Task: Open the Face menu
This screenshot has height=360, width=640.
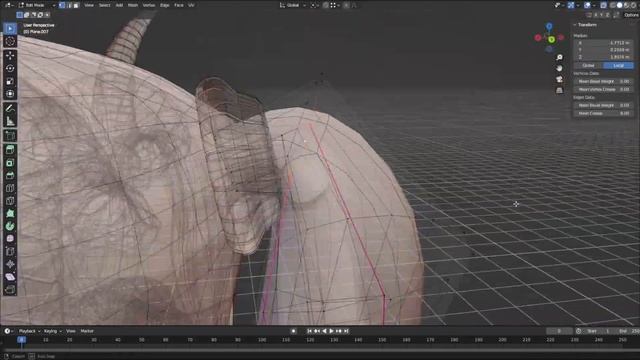Action: click(179, 5)
